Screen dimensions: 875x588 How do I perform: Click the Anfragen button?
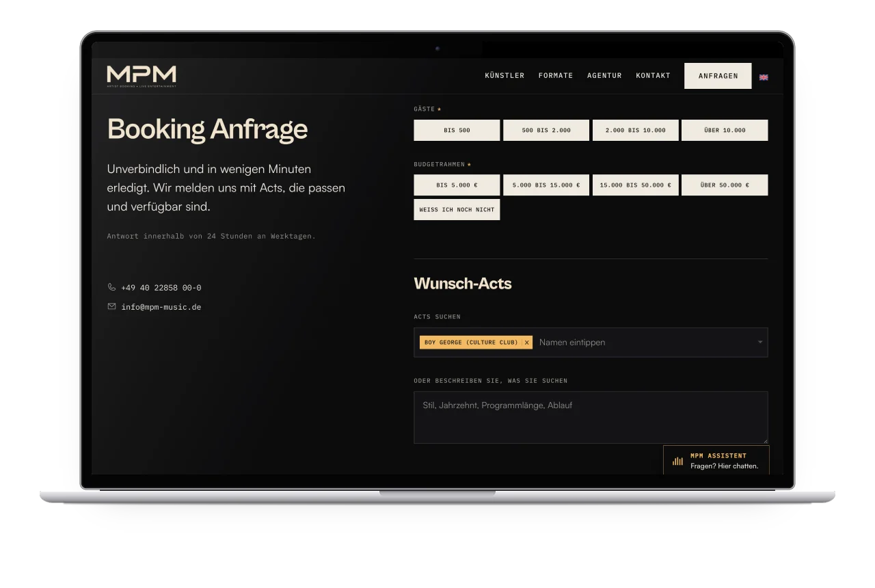[718, 76]
